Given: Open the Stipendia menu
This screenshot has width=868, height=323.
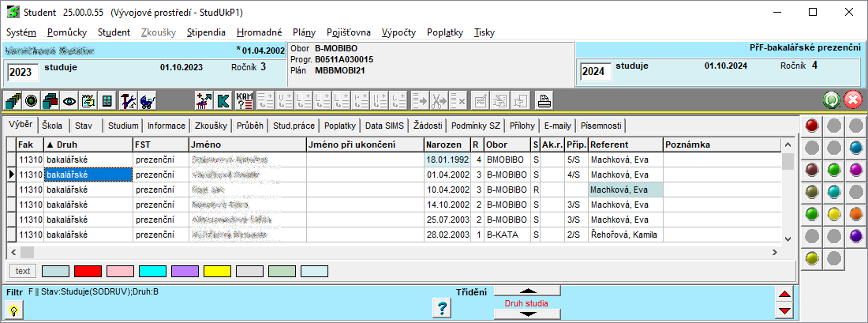Looking at the screenshot, I should 206,32.
